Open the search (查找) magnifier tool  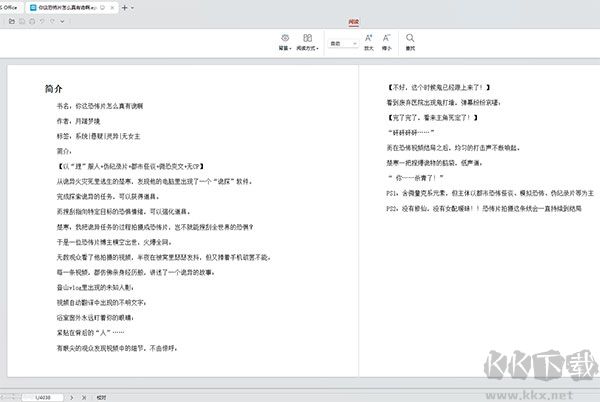(410, 42)
